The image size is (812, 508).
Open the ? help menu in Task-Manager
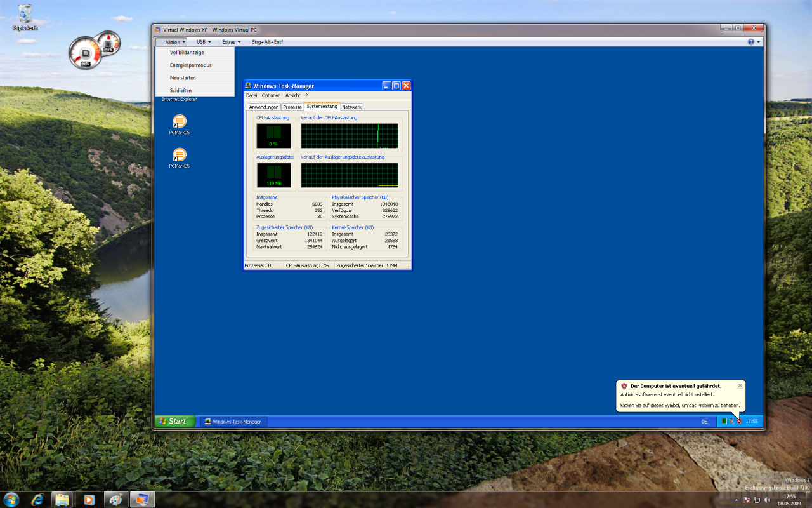[x=306, y=95]
